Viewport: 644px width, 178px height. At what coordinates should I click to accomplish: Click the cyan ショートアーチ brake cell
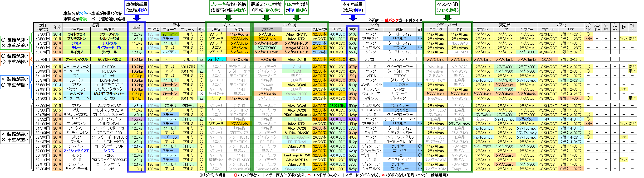click(216, 59)
